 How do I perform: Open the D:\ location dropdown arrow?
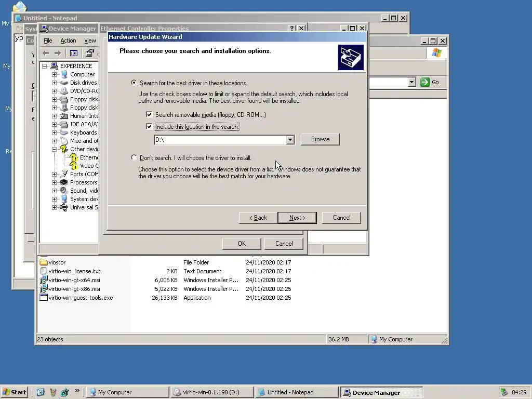click(x=290, y=139)
